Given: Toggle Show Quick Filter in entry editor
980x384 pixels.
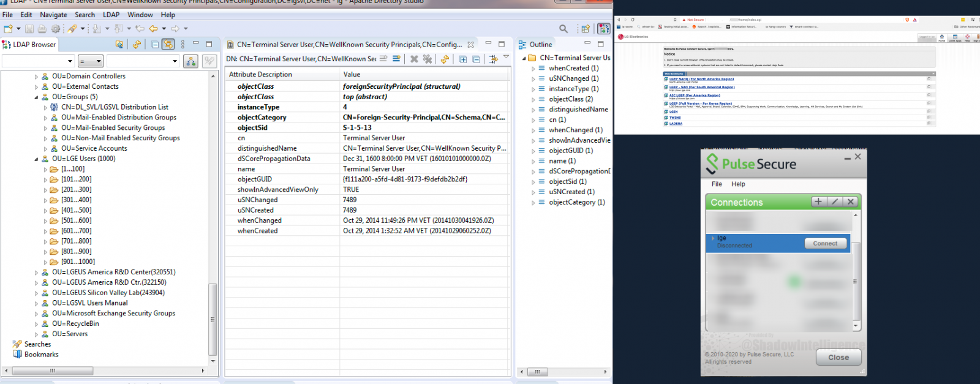Looking at the screenshot, I should click(x=493, y=59).
